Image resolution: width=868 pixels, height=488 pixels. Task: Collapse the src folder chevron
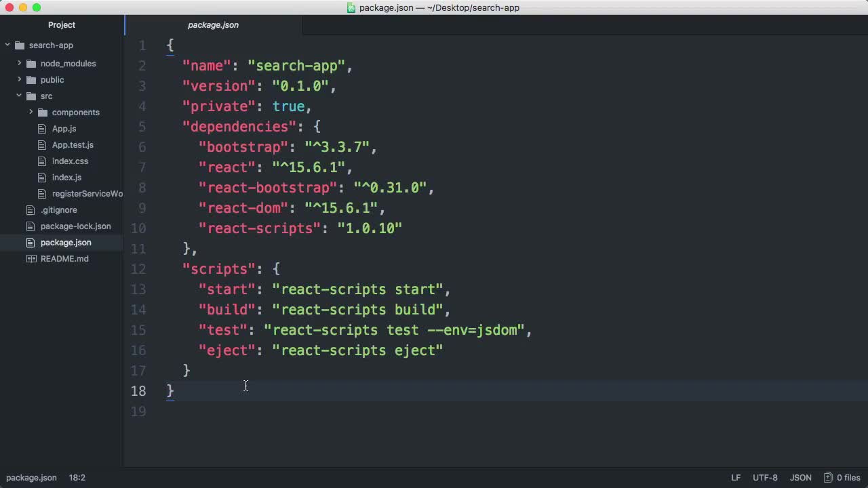pyautogui.click(x=19, y=96)
